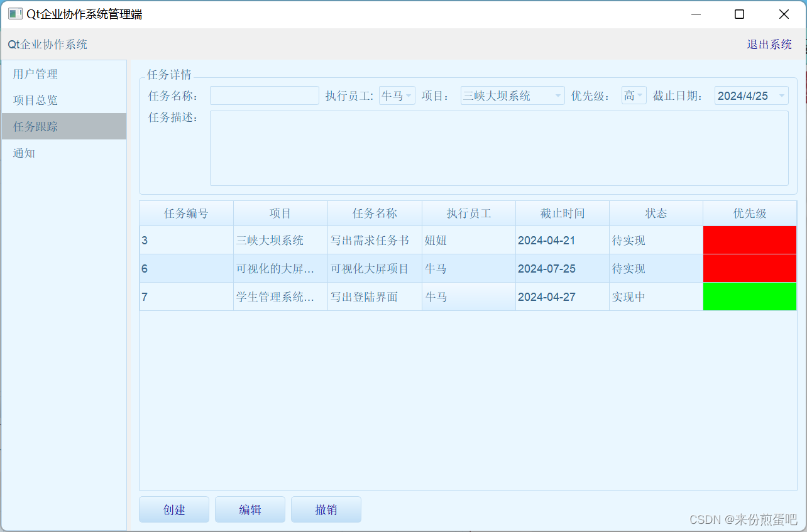Click the 撤销 button
Image resolution: width=807 pixels, height=532 pixels.
click(x=326, y=509)
